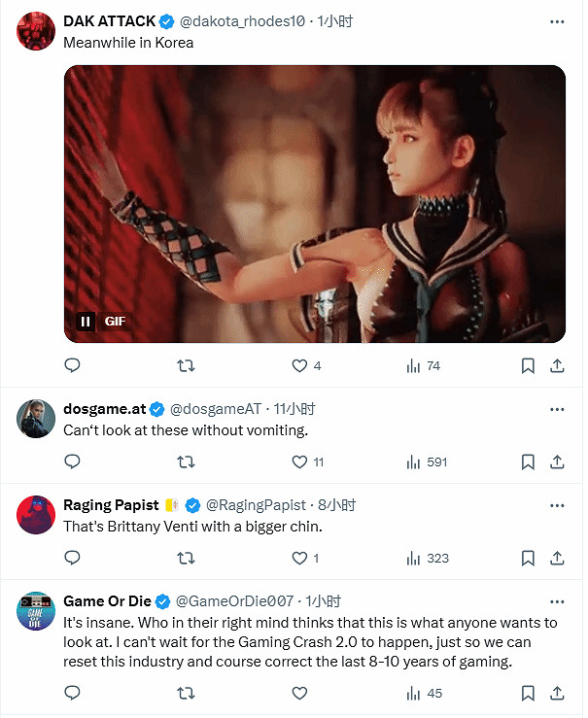Open the GIF image in the tweet

315,204
